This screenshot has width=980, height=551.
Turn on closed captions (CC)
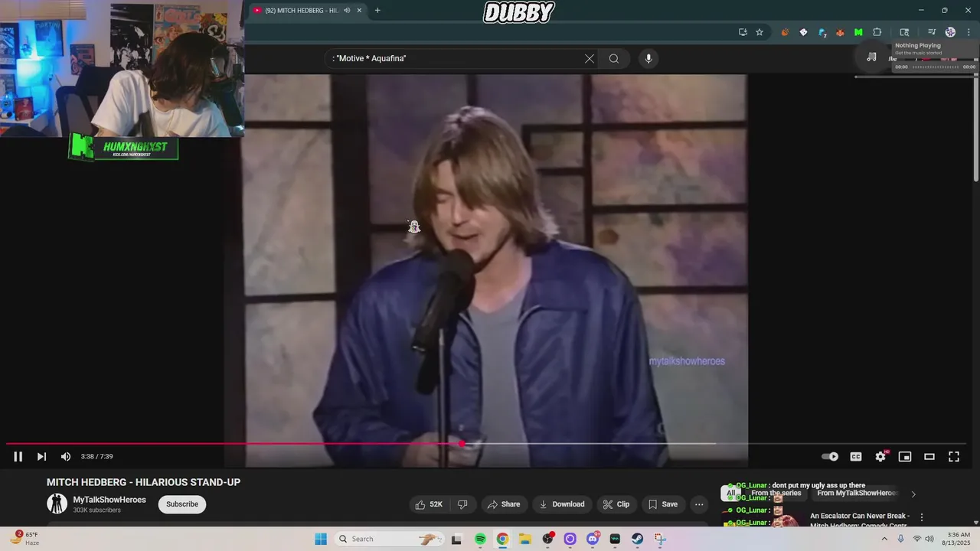coord(856,457)
